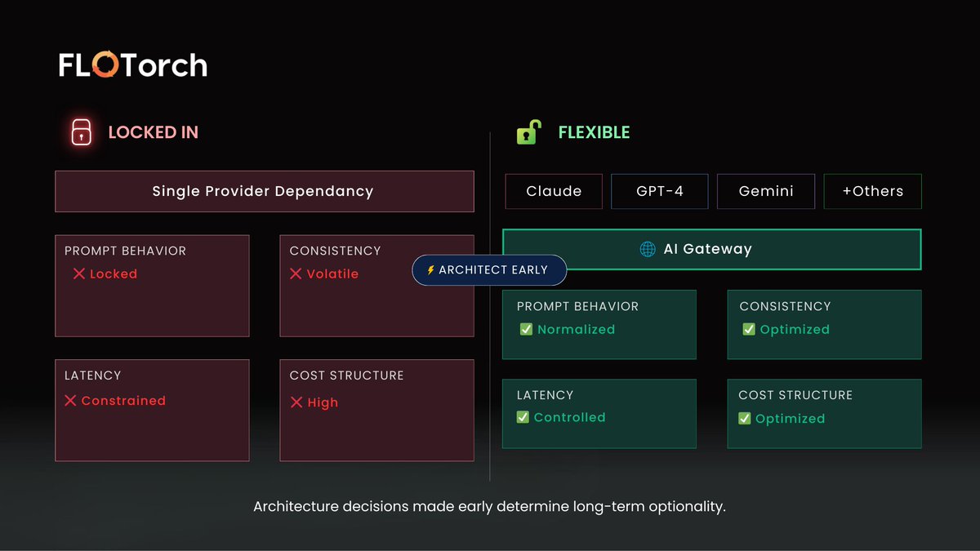Click the Architecture decisions caption text
This screenshot has width=980, height=551.
[489, 507]
